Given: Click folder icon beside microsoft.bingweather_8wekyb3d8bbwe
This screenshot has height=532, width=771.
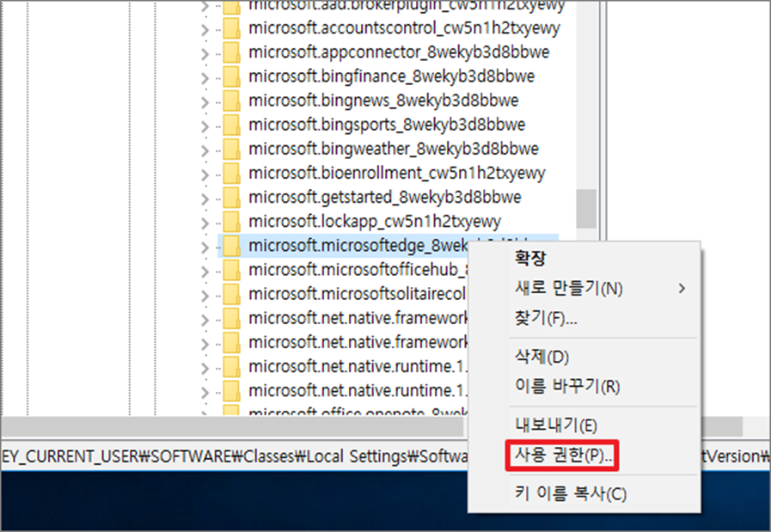Looking at the screenshot, I should coord(231,149).
